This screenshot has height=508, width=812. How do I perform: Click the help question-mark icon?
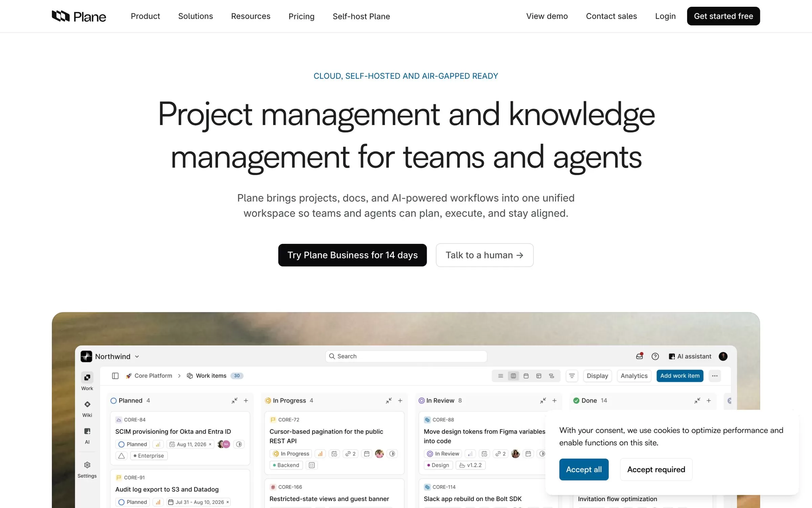pyautogui.click(x=655, y=356)
